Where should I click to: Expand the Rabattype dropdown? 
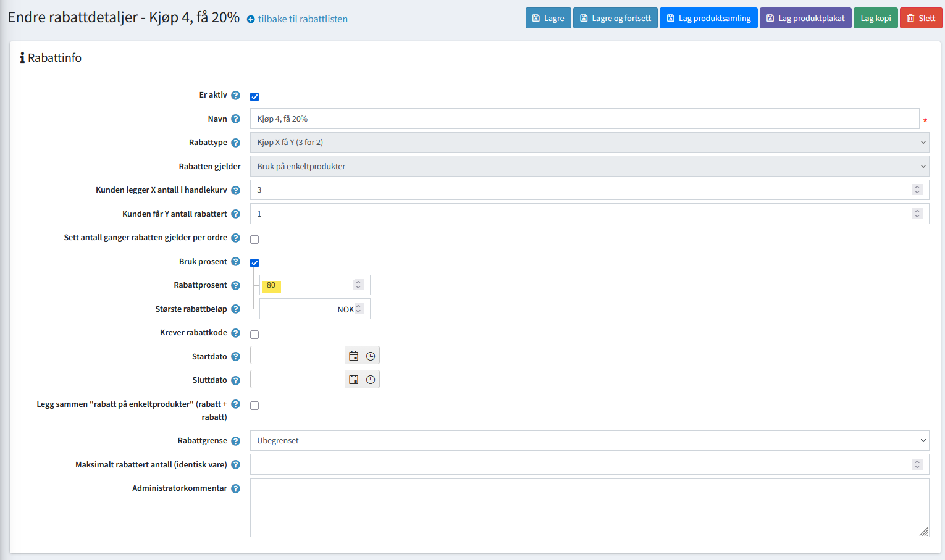click(x=589, y=143)
